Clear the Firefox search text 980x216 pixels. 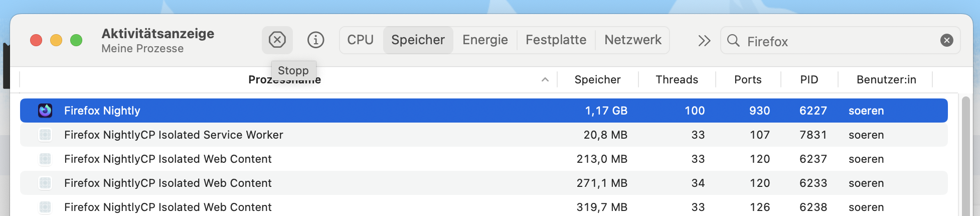(x=946, y=40)
